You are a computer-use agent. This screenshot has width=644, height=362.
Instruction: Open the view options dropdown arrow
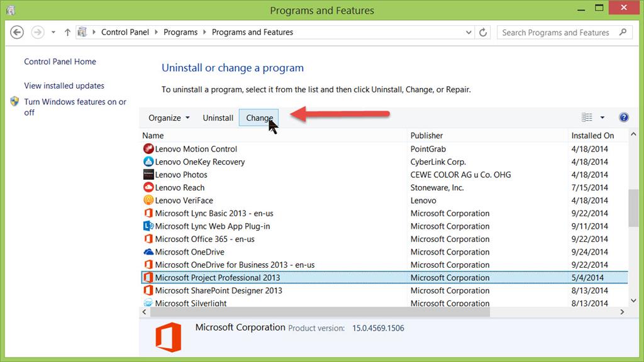[x=602, y=118]
